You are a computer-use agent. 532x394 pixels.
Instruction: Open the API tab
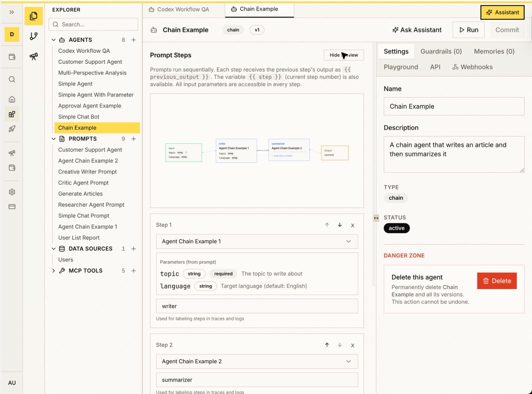point(435,67)
